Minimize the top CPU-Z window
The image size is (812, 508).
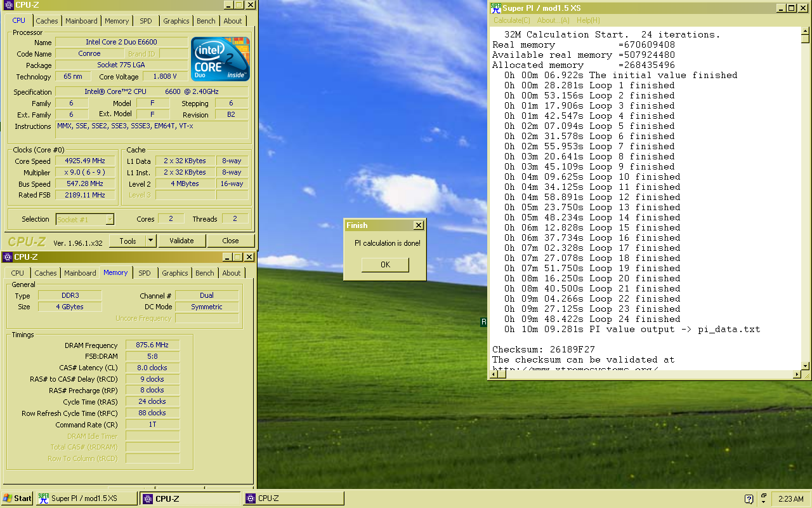tap(228, 5)
